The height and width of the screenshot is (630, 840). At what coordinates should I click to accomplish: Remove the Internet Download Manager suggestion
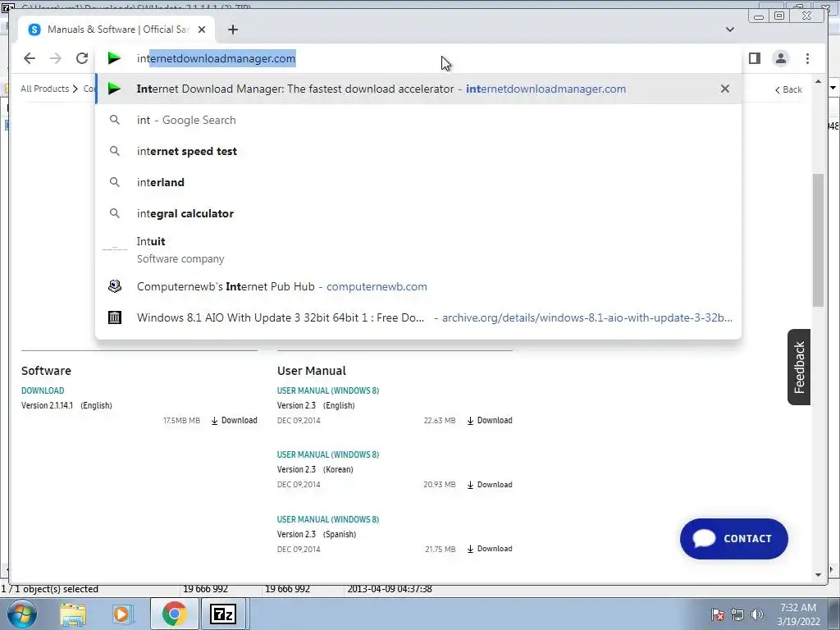[725, 89]
